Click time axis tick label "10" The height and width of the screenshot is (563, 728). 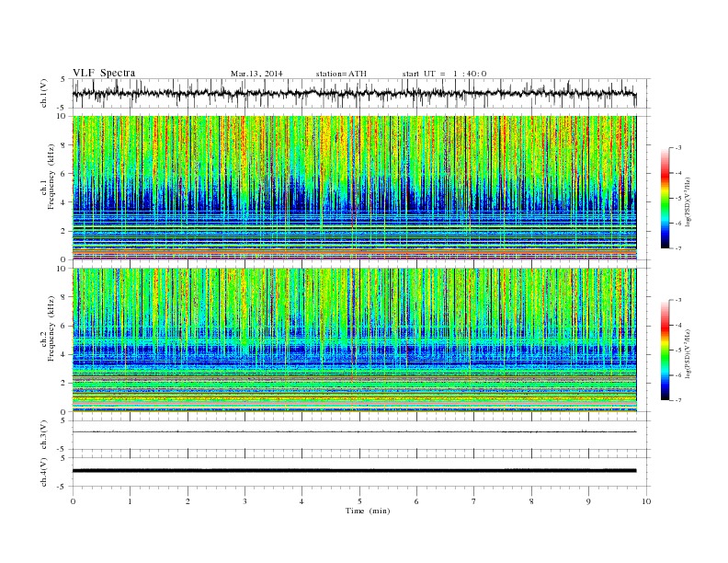pos(646,501)
